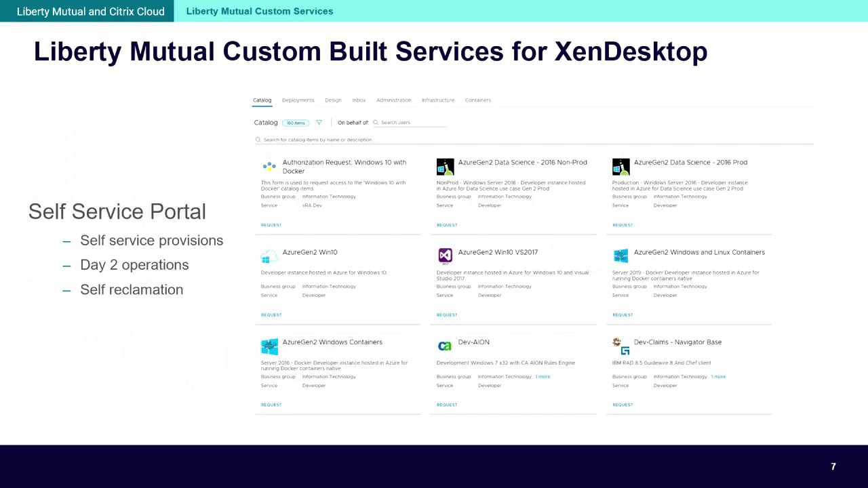Select the Liberty Mutual and Citrix Cloud section
This screenshot has height=488, width=868.
(87, 11)
